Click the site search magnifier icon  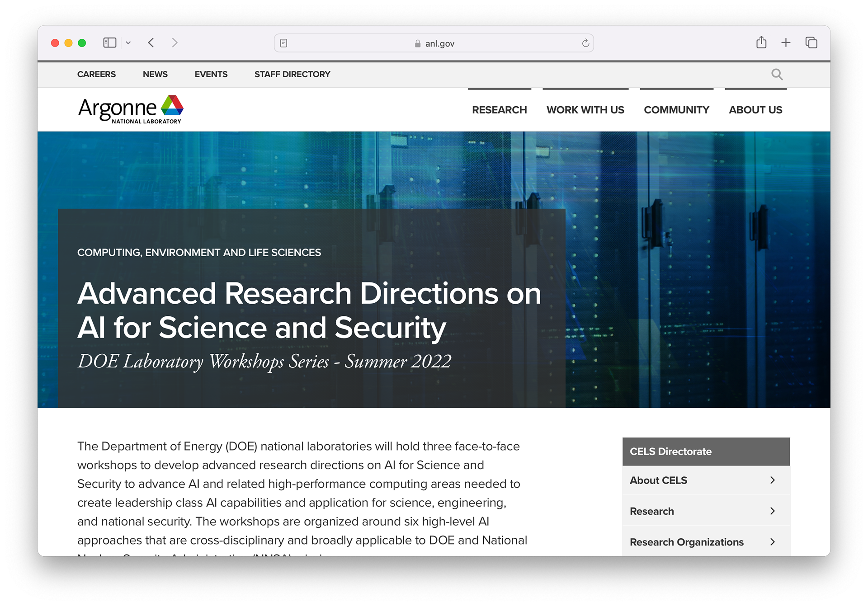777,74
